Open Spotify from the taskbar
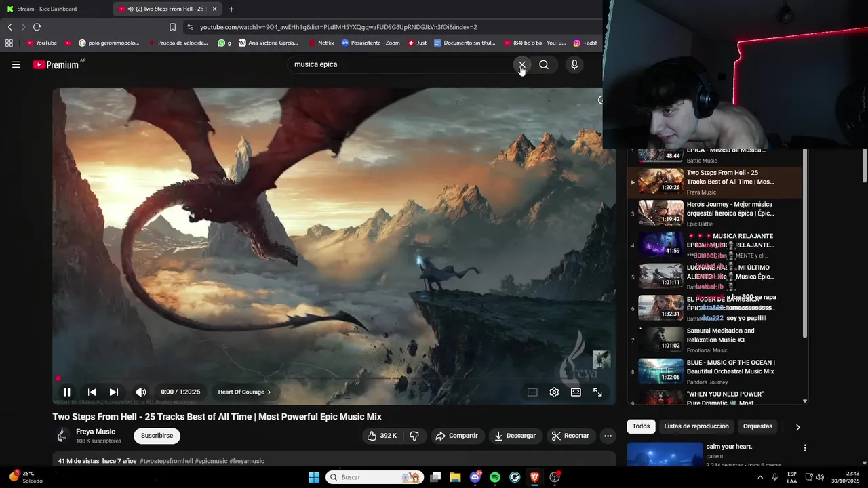The width and height of the screenshot is (868, 488). (495, 477)
